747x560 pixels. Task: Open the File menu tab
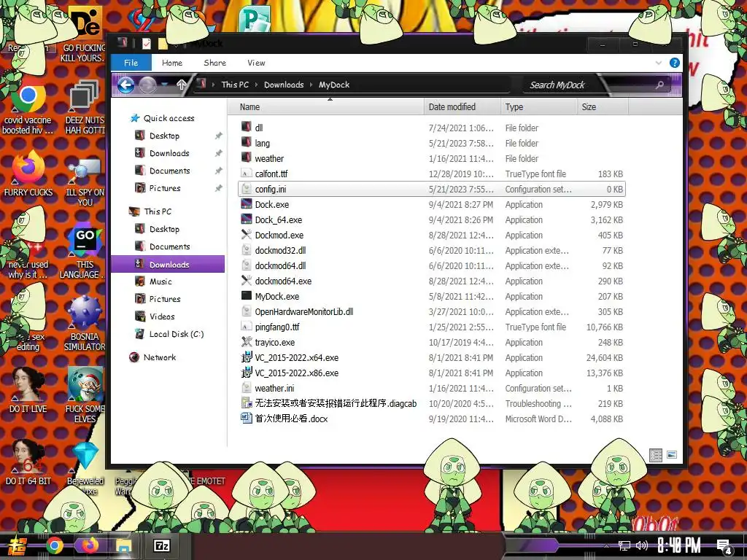(131, 63)
